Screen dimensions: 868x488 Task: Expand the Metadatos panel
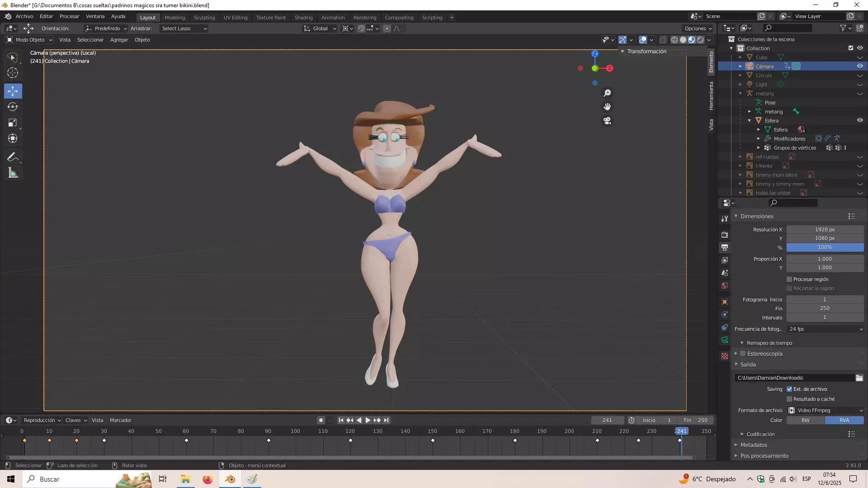coord(754,445)
